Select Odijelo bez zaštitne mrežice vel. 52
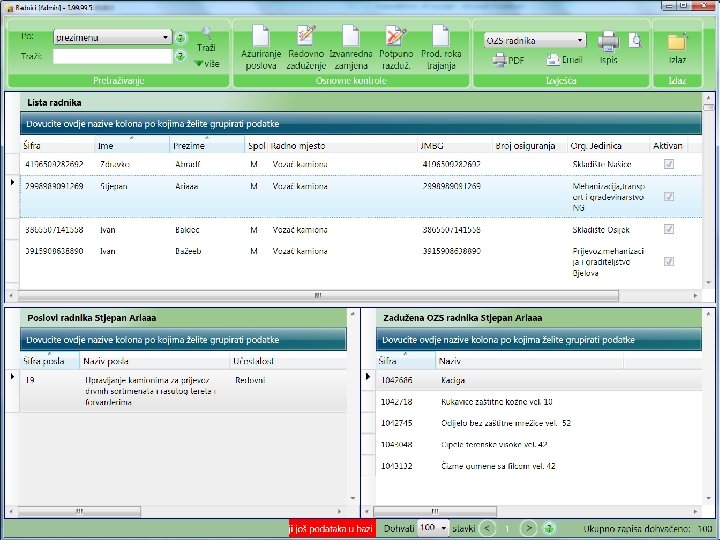Image resolution: width=720 pixels, height=540 pixels. pyautogui.click(x=539, y=423)
